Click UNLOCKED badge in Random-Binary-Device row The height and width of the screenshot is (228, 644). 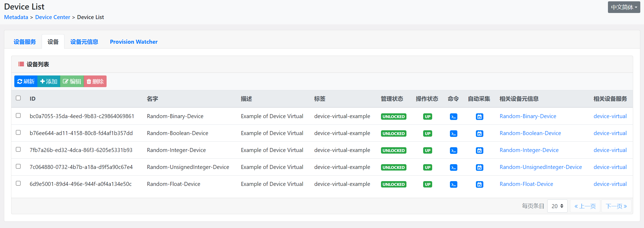pyautogui.click(x=393, y=117)
